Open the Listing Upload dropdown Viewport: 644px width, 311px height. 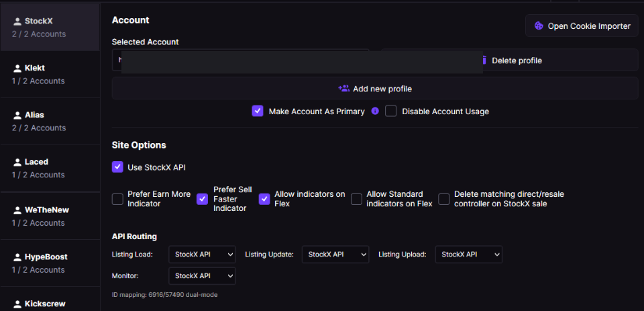469,254
